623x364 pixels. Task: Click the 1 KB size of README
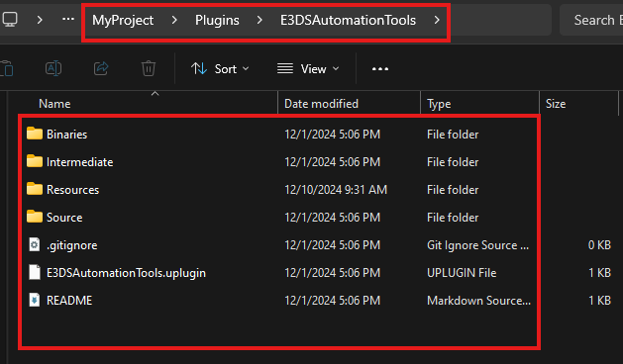[599, 301]
